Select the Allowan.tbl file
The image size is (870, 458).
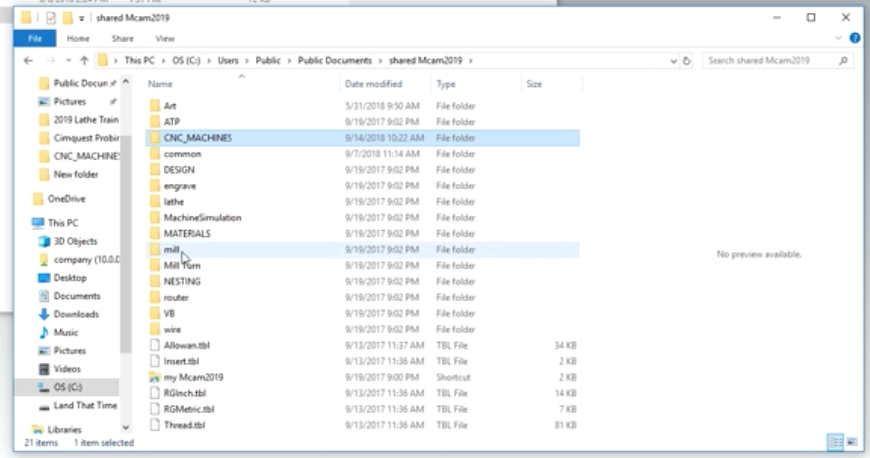coord(363,345)
